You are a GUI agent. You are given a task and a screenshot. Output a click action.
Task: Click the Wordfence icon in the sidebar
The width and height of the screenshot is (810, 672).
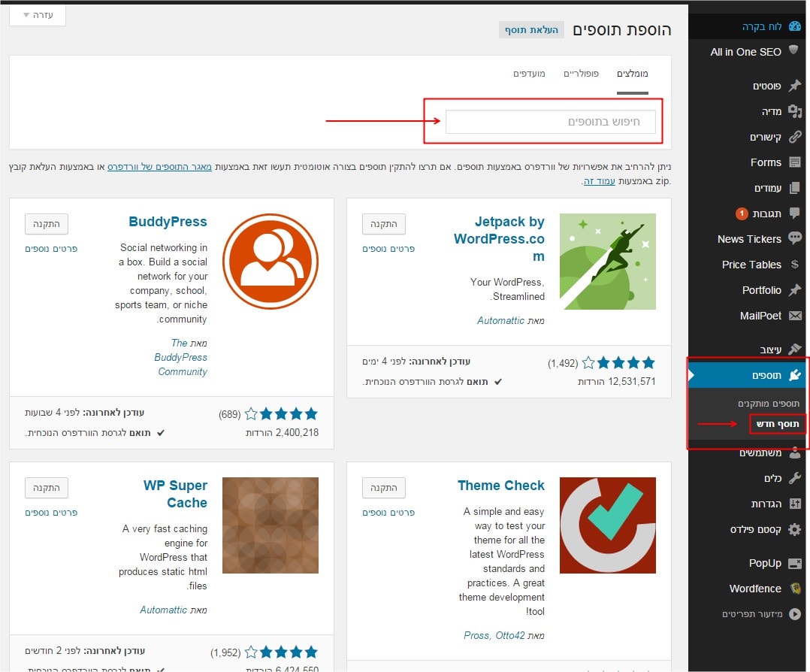pyautogui.click(x=795, y=589)
